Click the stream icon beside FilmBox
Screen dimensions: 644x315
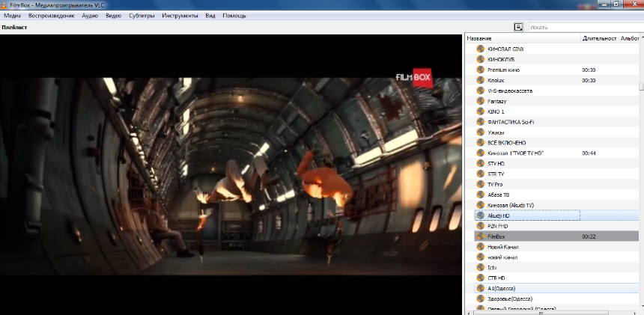click(x=480, y=236)
